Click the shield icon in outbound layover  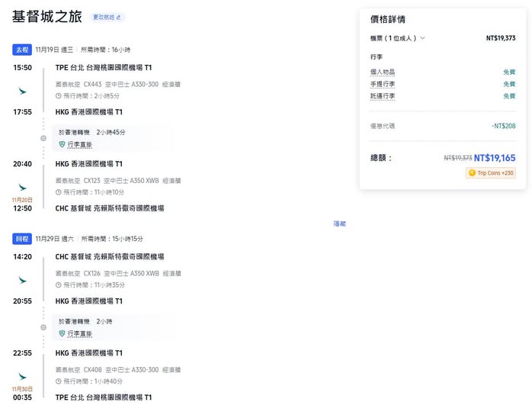point(62,144)
